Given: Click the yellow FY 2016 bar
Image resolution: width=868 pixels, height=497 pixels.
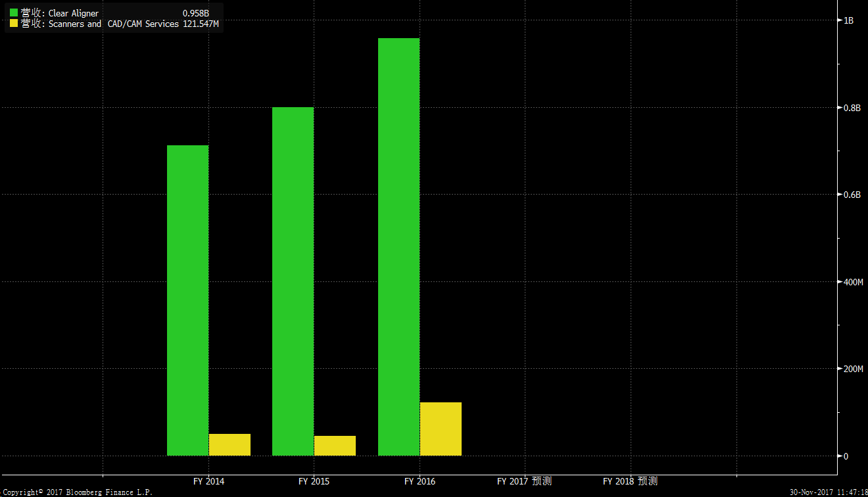Looking at the screenshot, I should click(x=441, y=429).
